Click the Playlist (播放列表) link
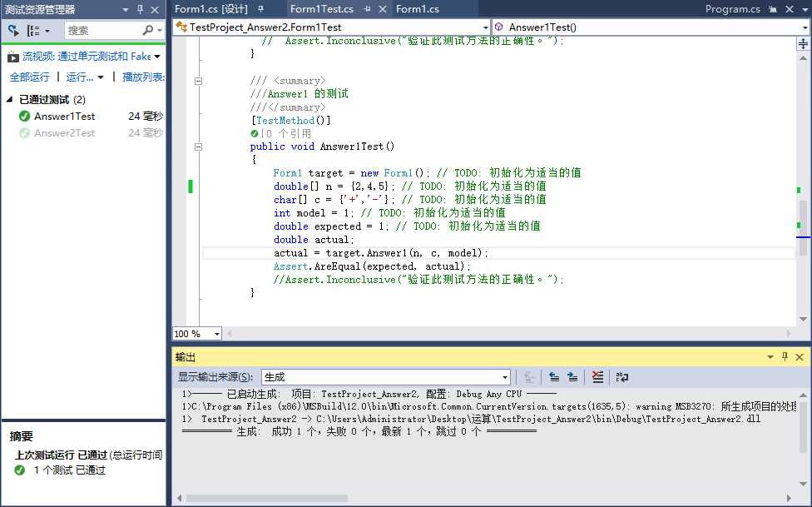This screenshot has height=507, width=812. [x=143, y=77]
